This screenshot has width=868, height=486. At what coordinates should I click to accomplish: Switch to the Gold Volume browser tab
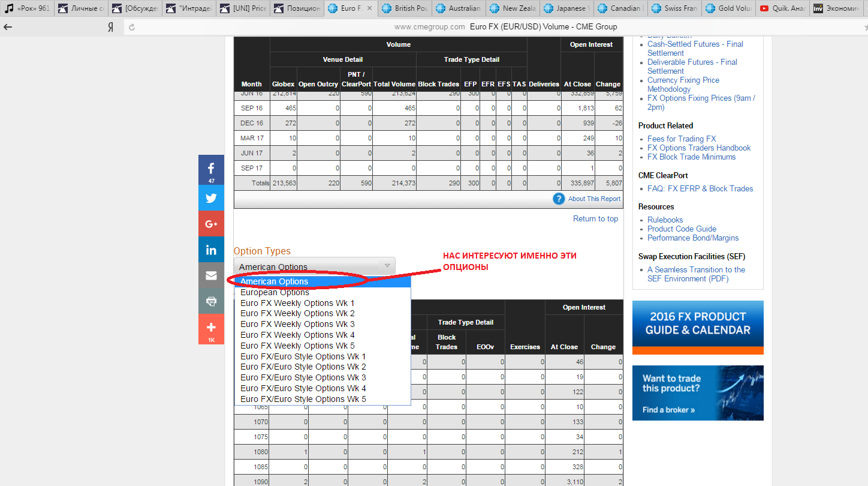[728, 8]
